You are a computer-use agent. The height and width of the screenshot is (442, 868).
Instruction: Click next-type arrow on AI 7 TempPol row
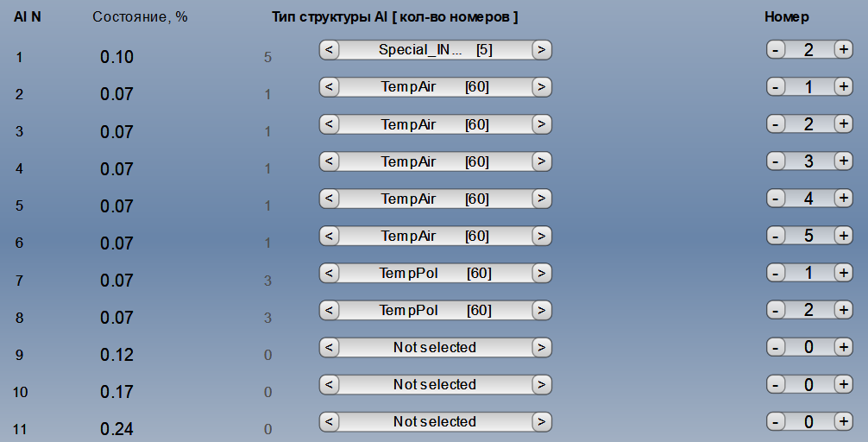pyautogui.click(x=541, y=273)
